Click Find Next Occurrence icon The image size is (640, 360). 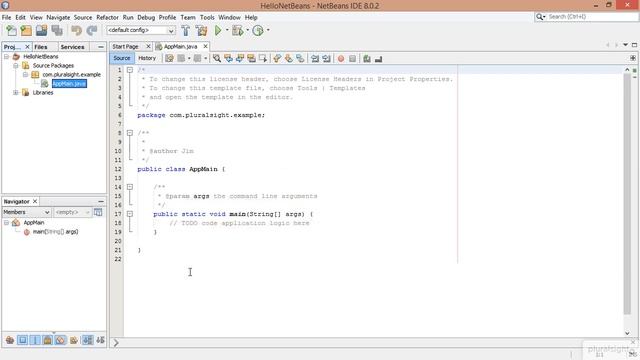(240, 59)
